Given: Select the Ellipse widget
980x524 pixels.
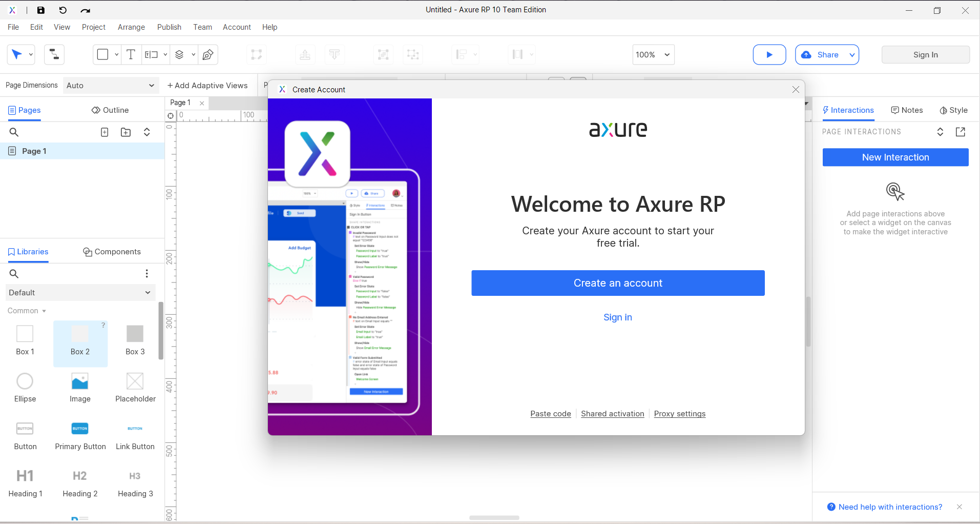Looking at the screenshot, I should tap(25, 388).
